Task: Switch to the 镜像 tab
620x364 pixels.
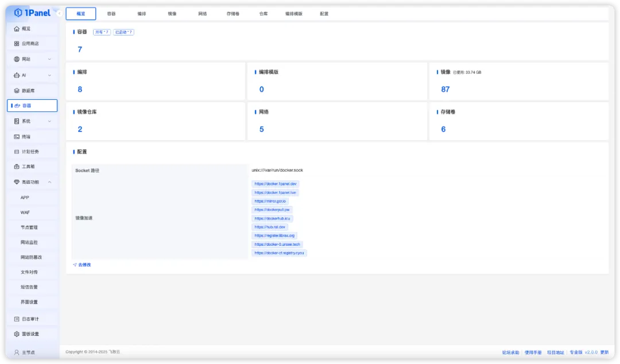Action: tap(172, 13)
